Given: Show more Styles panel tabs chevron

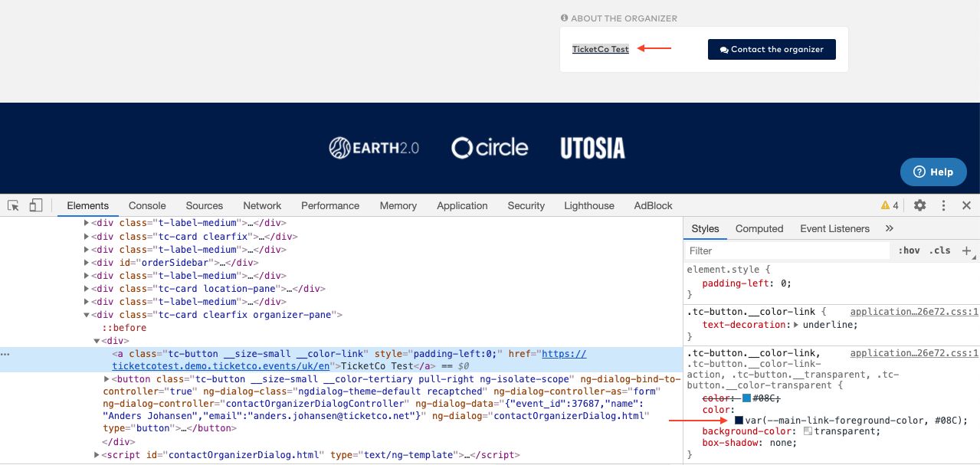Looking at the screenshot, I should [x=890, y=228].
